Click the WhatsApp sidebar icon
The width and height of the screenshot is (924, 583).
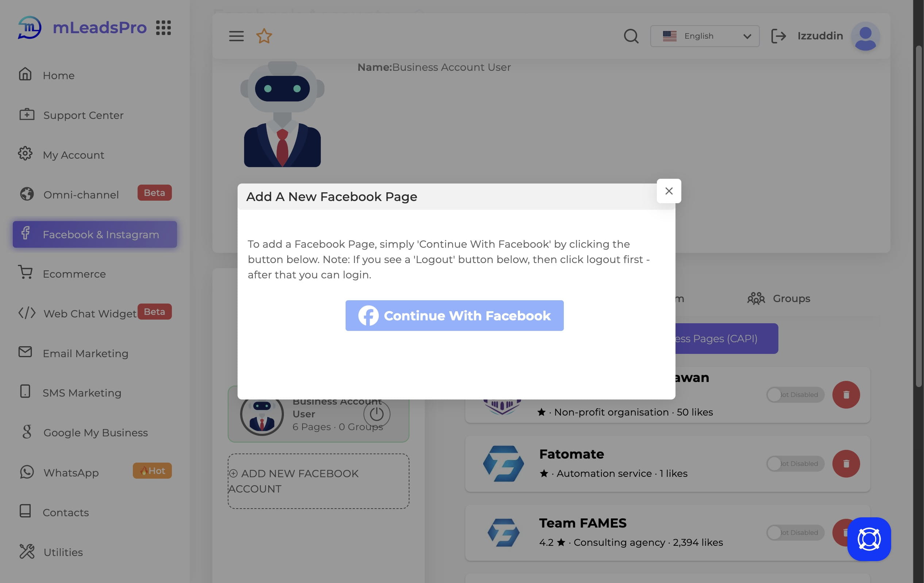[x=25, y=471]
